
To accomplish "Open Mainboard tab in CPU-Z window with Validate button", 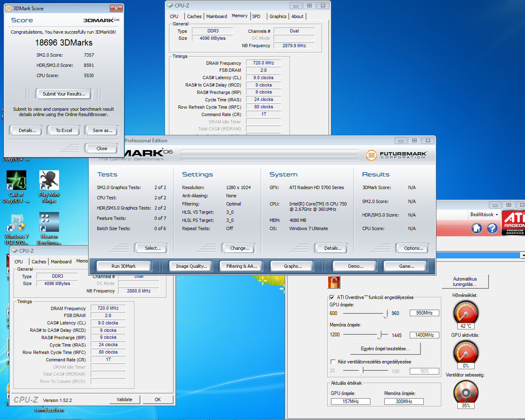I will [x=61, y=262].
